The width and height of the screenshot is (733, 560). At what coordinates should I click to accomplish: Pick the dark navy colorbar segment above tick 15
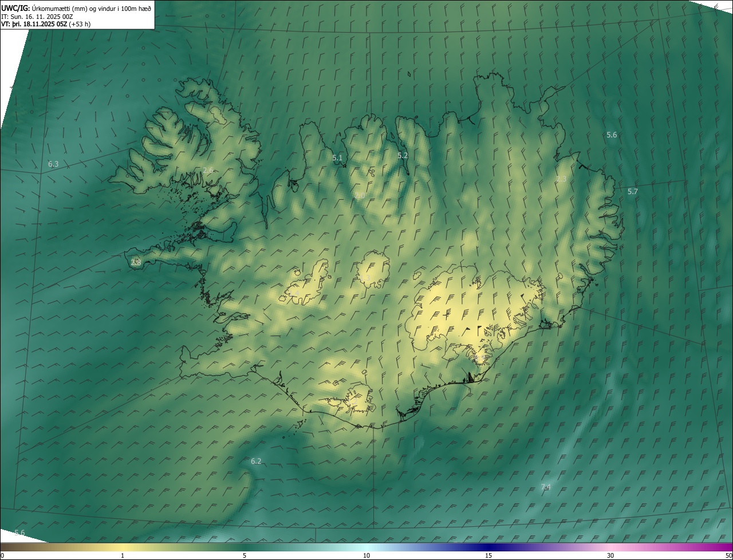click(488, 547)
